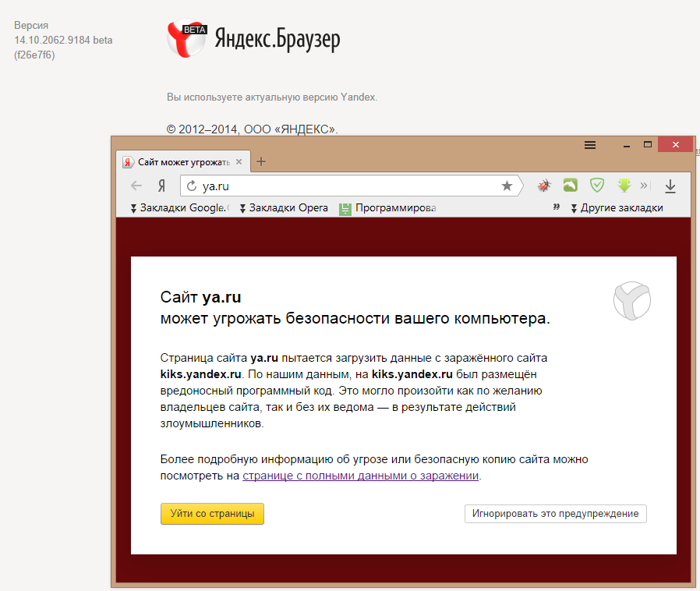This screenshot has width=700, height=591.
Task: Select the 'Сайт может угрожать' tab
Action: (183, 161)
